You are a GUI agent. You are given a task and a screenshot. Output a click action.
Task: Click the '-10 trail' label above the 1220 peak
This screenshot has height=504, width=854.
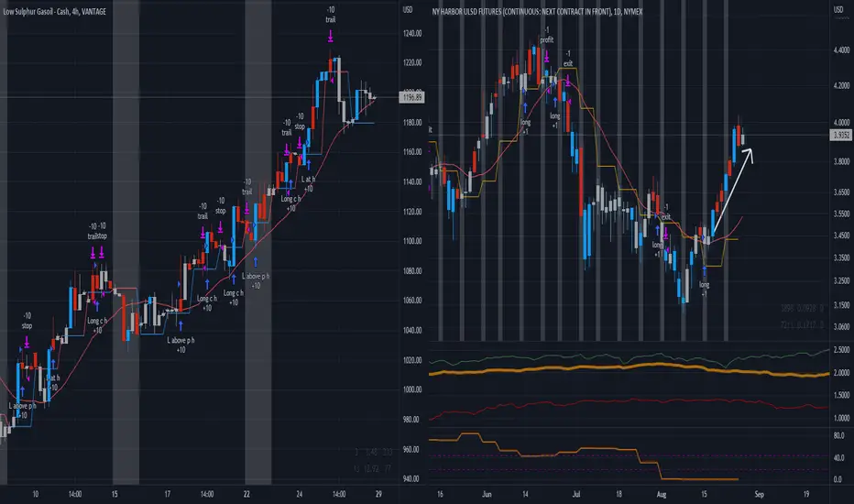[331, 15]
